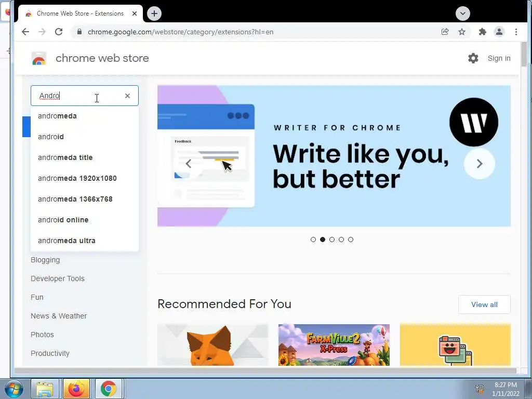Click the padlock site info icon
532x399 pixels.
tap(79, 32)
